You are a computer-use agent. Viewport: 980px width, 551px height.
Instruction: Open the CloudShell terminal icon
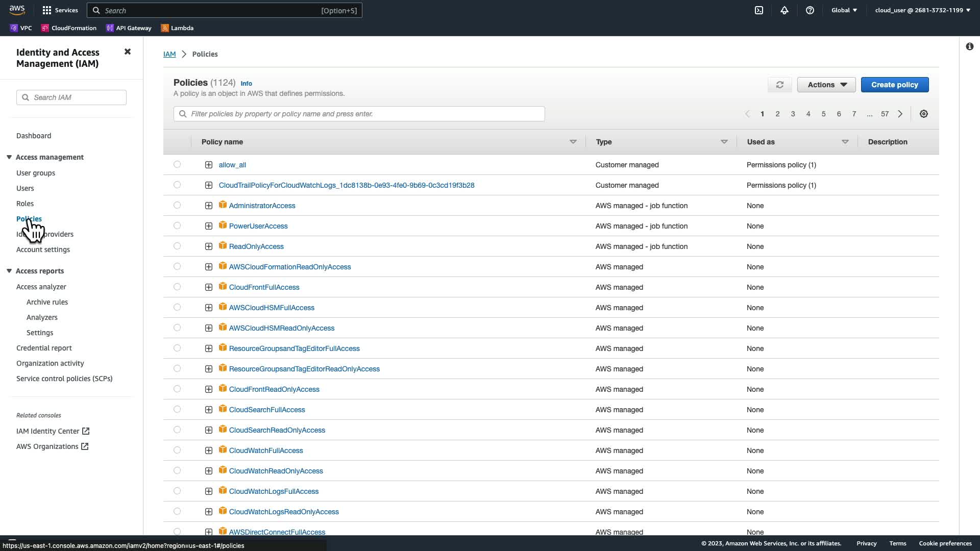click(x=759, y=10)
